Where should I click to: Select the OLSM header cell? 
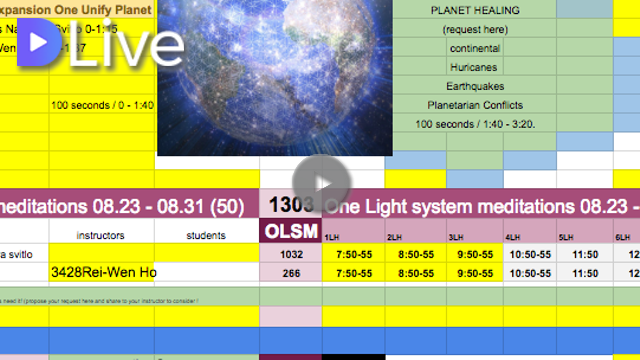tap(291, 231)
